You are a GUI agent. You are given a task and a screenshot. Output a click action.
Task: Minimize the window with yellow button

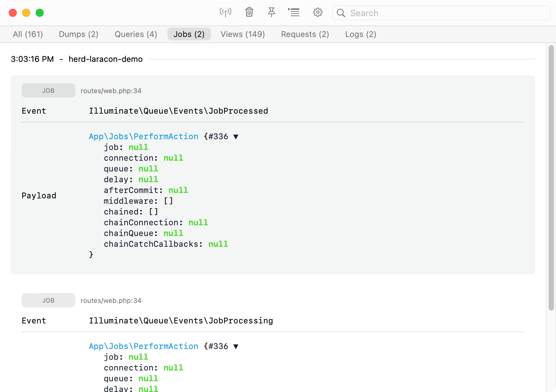click(x=26, y=13)
